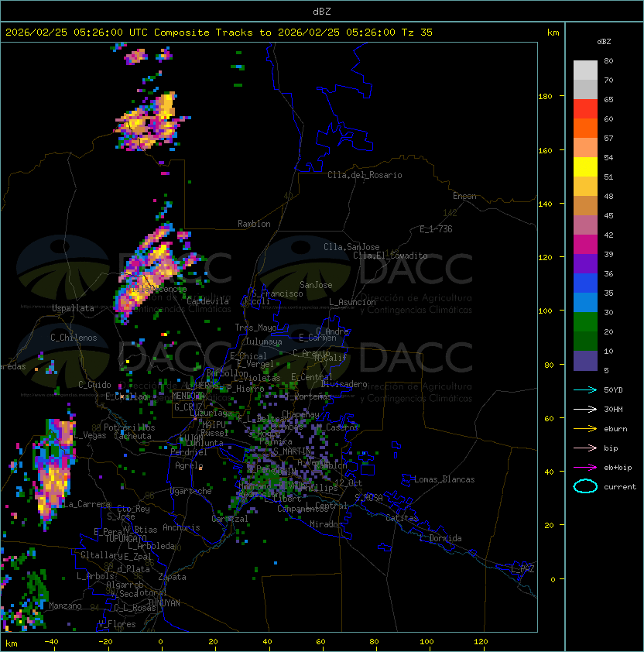Viewport: 644px width, 652px height.
Task: Click the 57 label in dBZ legend
Action: click(608, 138)
